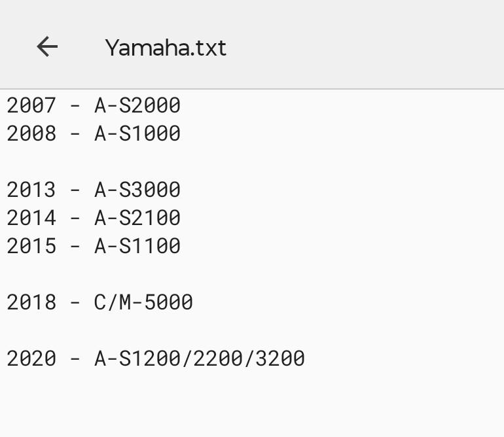Click the blank line below A-S1000 entry
Viewport: 504px width, 437px height.
tap(131, 162)
